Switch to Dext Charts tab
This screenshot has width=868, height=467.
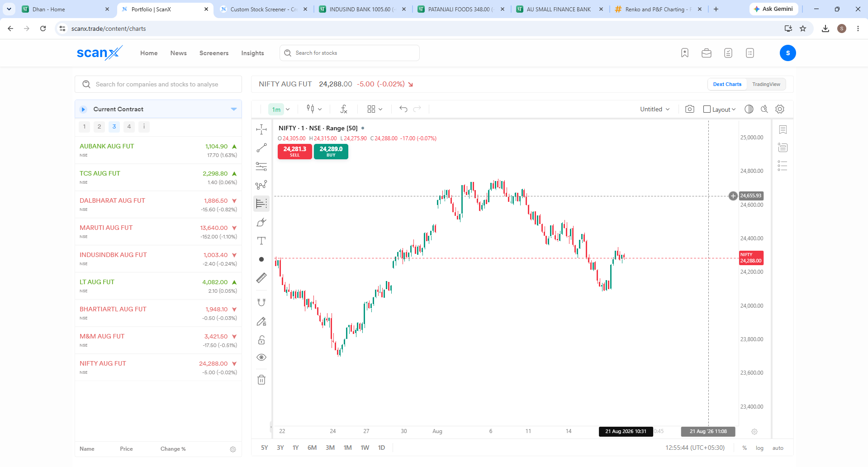click(x=727, y=84)
